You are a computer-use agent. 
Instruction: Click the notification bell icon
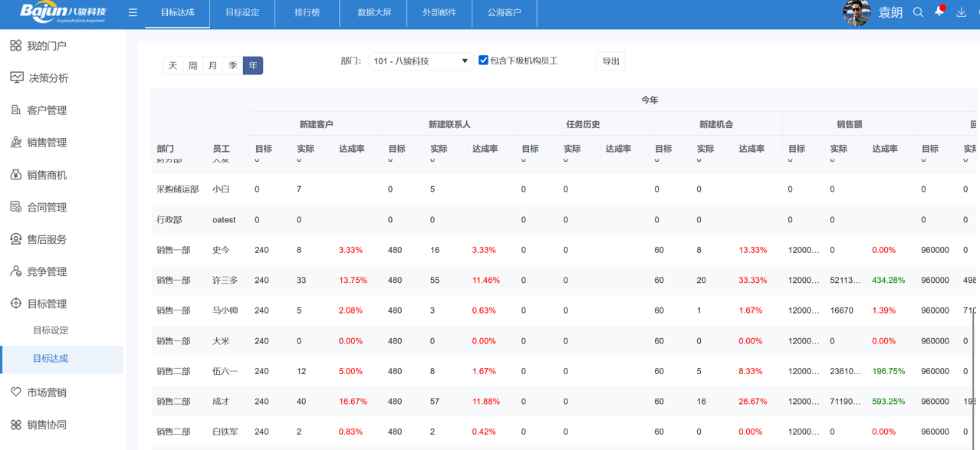pyautogui.click(x=939, y=13)
